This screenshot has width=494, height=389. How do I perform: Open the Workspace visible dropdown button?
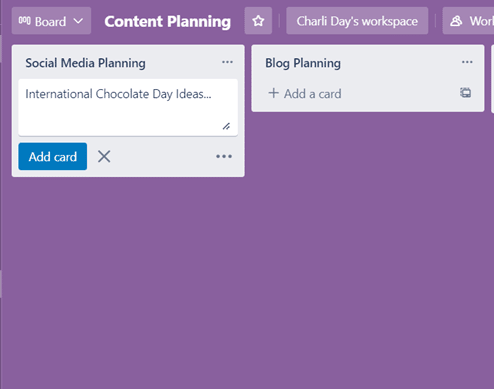click(x=469, y=21)
